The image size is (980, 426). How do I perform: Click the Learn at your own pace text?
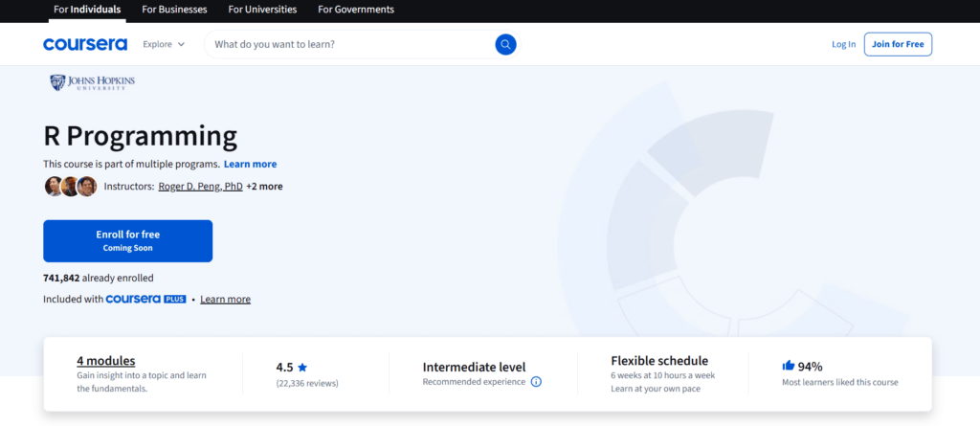(x=656, y=389)
